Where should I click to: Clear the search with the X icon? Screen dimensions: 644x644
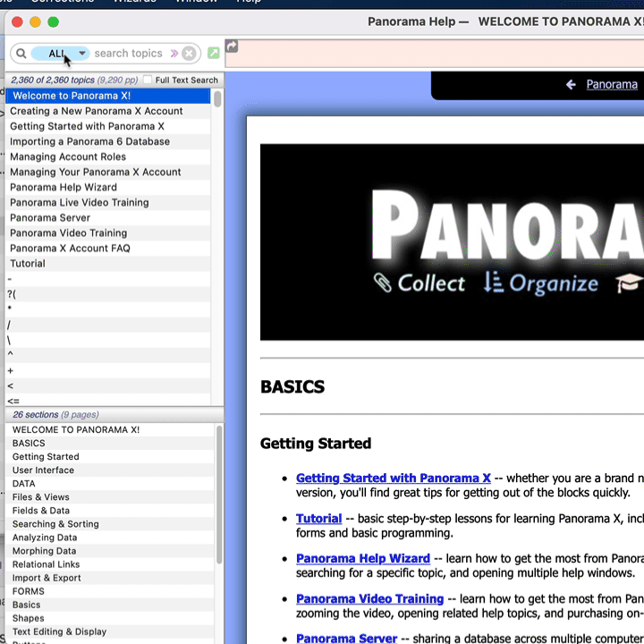click(189, 54)
